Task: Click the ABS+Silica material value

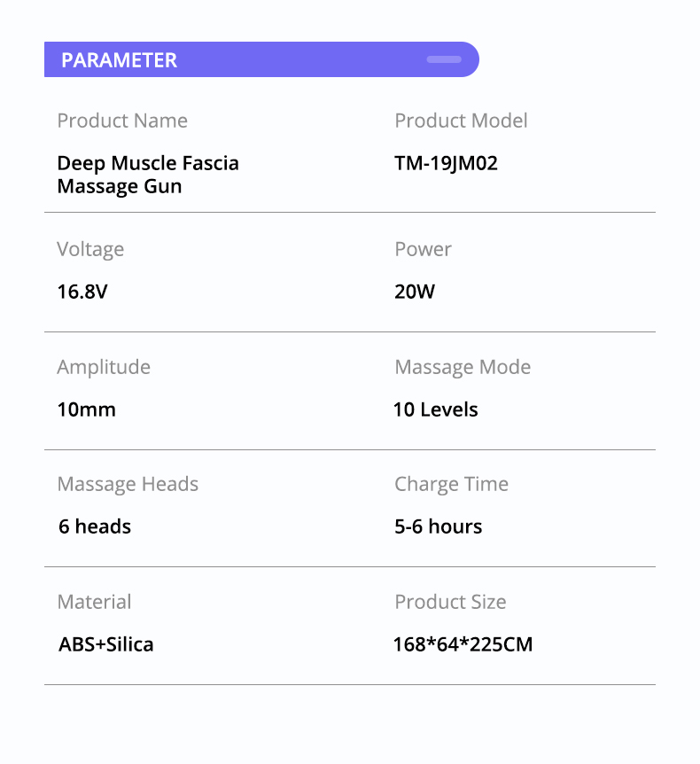Action: tap(106, 644)
